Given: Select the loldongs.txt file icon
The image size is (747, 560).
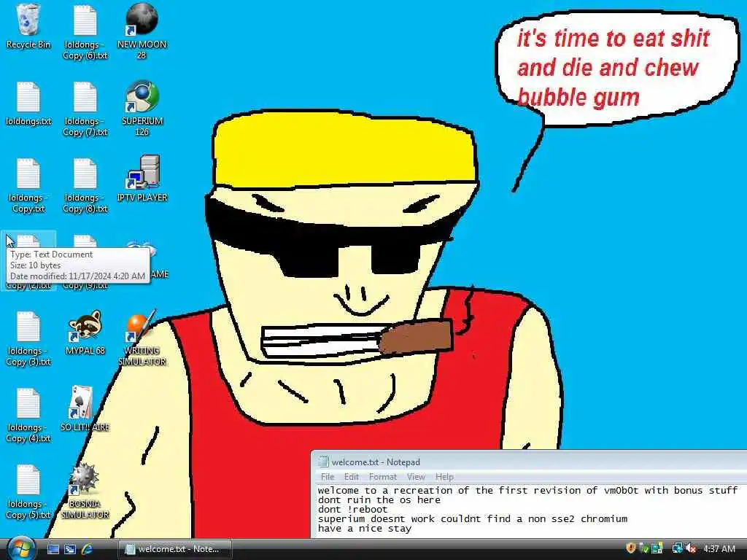Looking at the screenshot, I should (28, 104).
